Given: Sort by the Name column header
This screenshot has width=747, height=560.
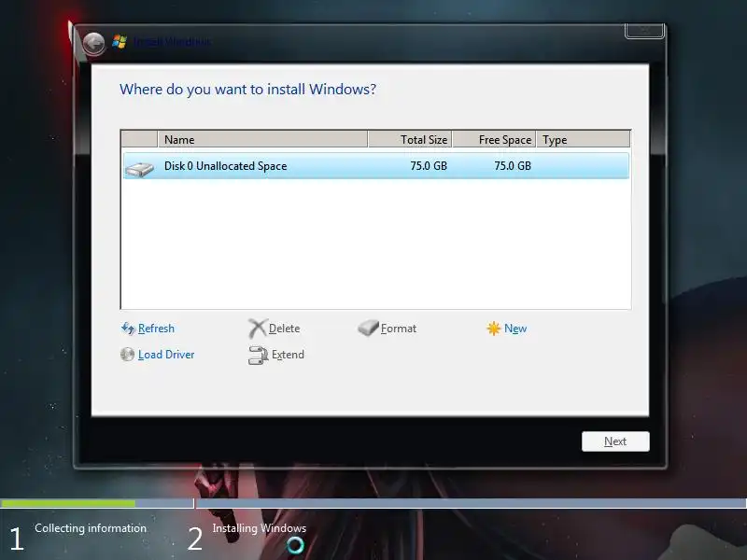Looking at the screenshot, I should (x=262, y=139).
